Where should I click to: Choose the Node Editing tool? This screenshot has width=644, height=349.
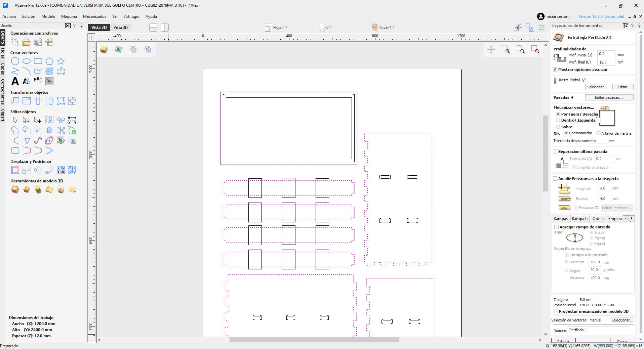point(27,120)
